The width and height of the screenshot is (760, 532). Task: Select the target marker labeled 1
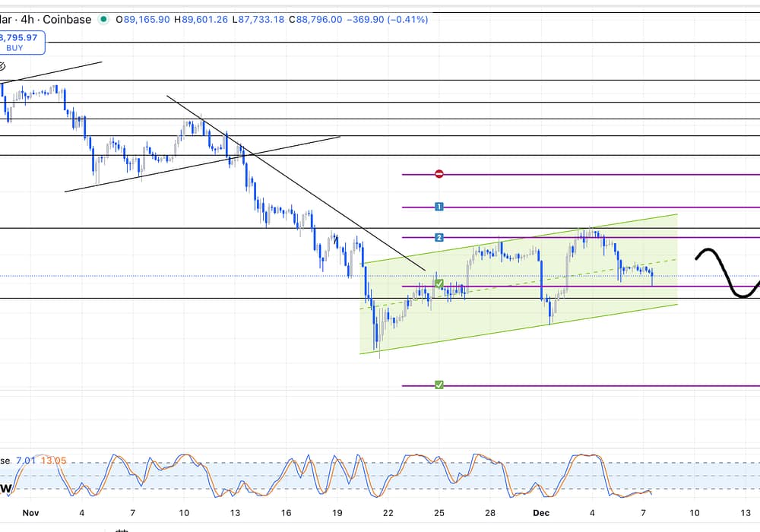[x=439, y=207]
